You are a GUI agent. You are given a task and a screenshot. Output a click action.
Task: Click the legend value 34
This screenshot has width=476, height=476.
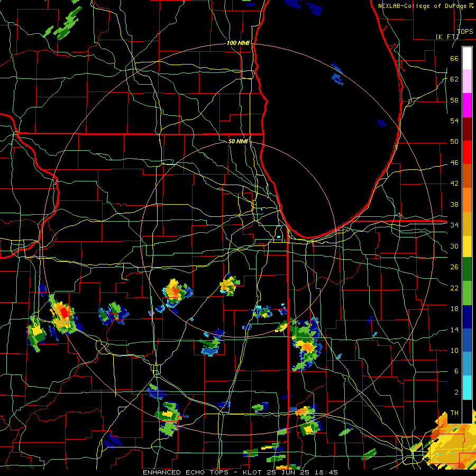[x=454, y=225]
